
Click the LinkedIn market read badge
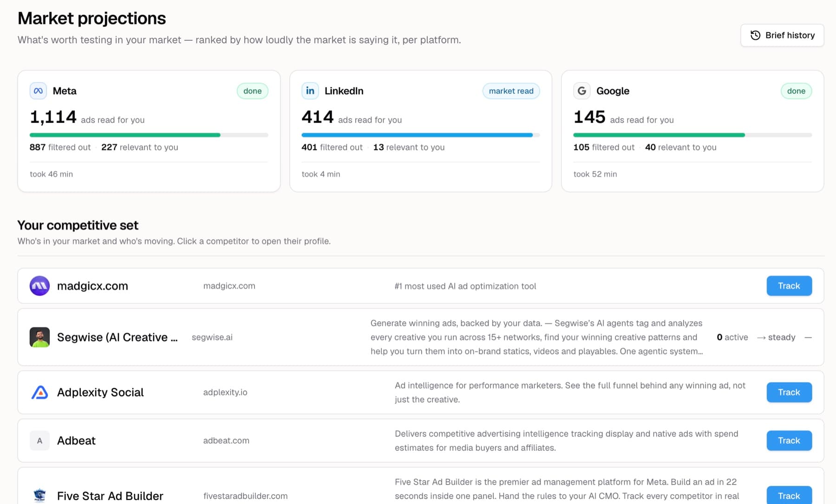pyautogui.click(x=511, y=91)
